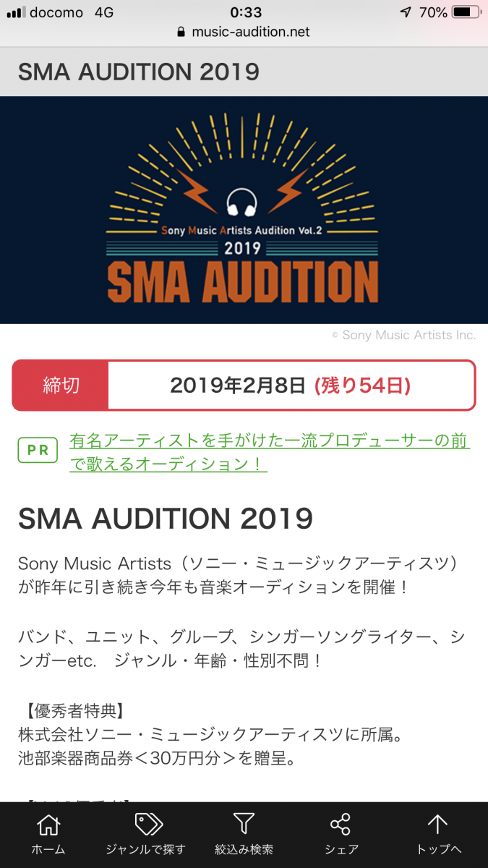Viewport: 488px width, 868px height.
Task: Tap the 2019年2月8日 deadline date
Action: (x=238, y=386)
